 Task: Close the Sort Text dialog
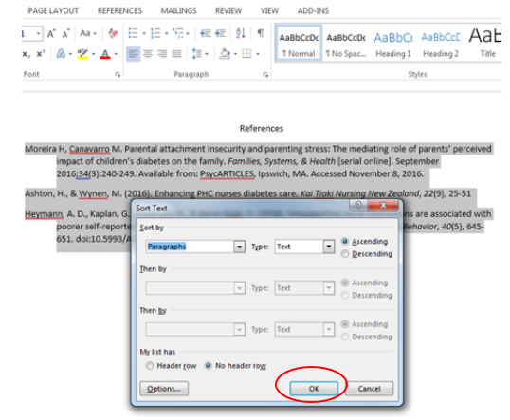click(383, 206)
